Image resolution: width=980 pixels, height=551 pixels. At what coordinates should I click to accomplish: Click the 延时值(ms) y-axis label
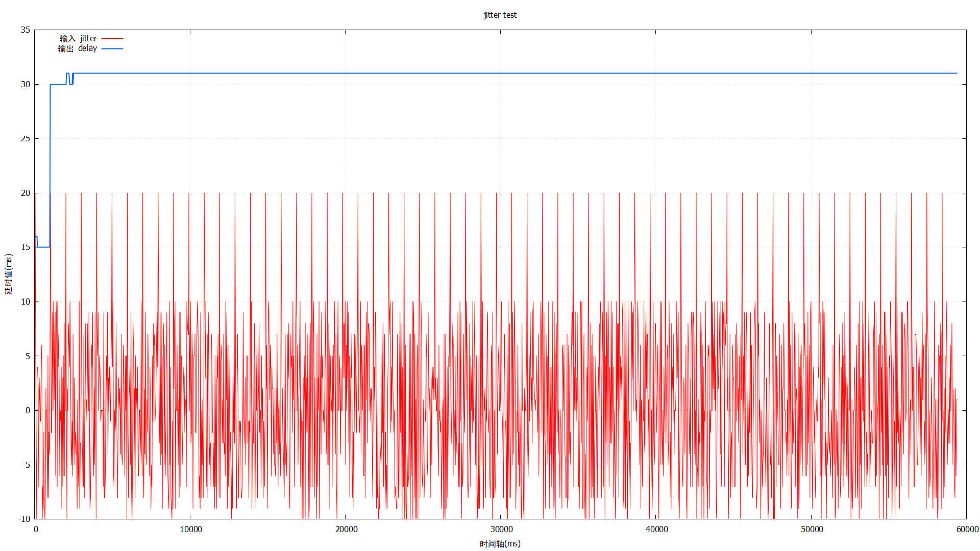point(9,274)
